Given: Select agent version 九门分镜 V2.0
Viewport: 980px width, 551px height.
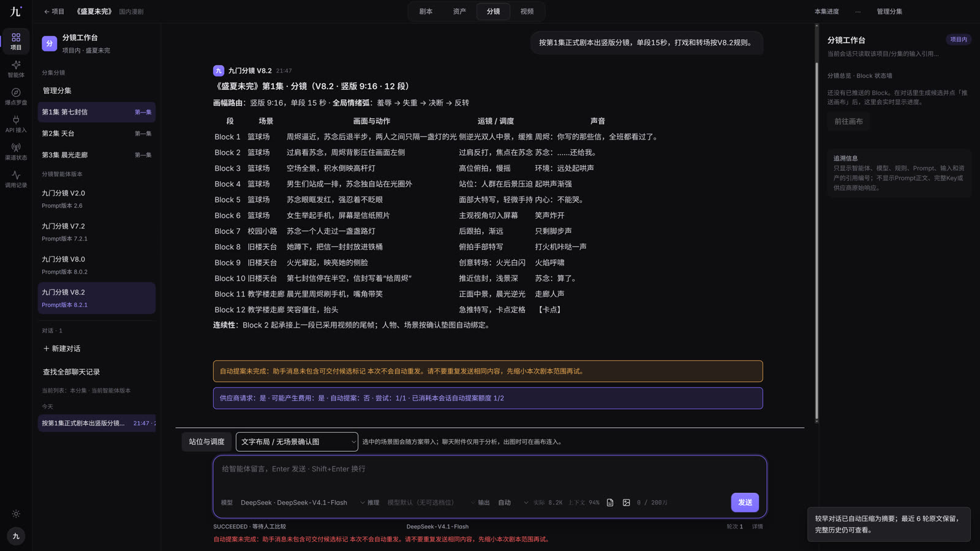Looking at the screenshot, I should (97, 199).
